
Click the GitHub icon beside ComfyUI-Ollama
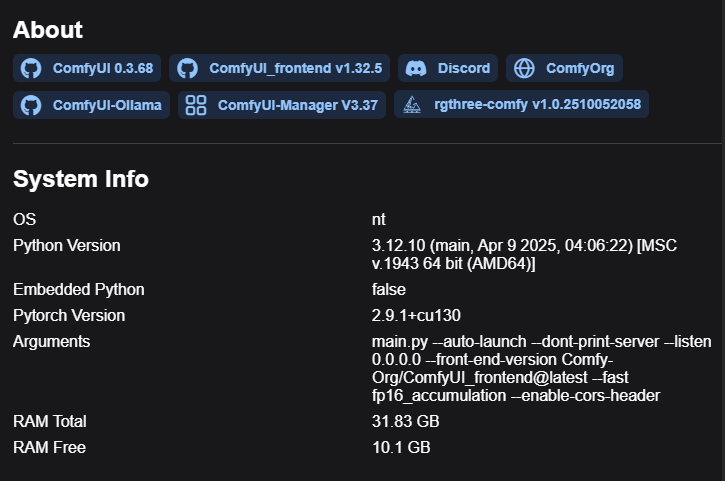coord(32,105)
